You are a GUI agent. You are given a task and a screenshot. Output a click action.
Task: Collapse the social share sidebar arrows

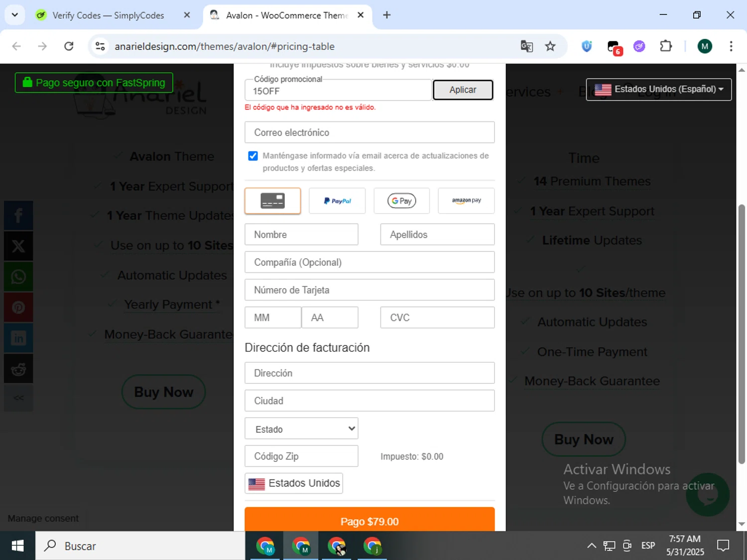click(x=18, y=398)
